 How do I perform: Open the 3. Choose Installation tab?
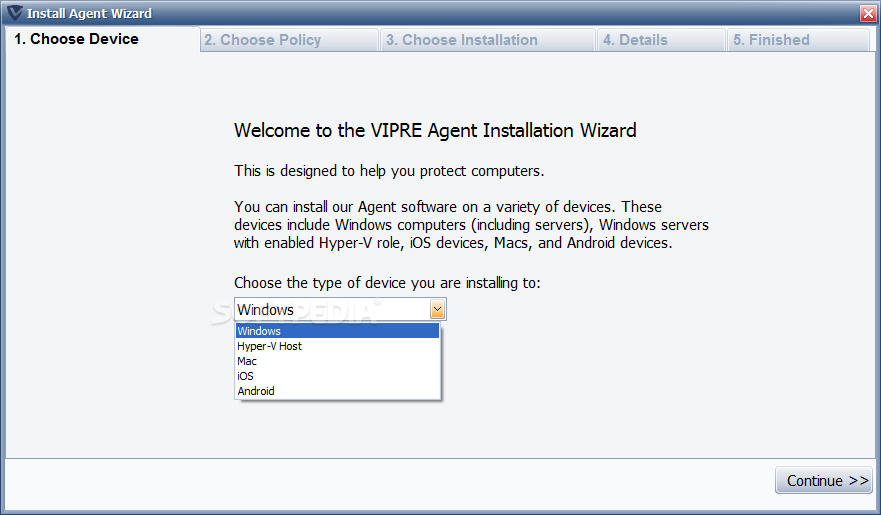click(488, 40)
